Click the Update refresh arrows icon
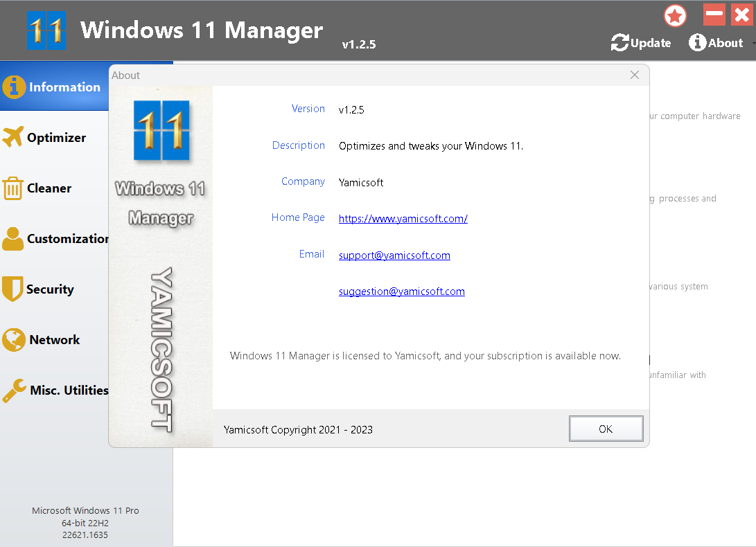Image resolution: width=756 pixels, height=547 pixels. pos(620,42)
